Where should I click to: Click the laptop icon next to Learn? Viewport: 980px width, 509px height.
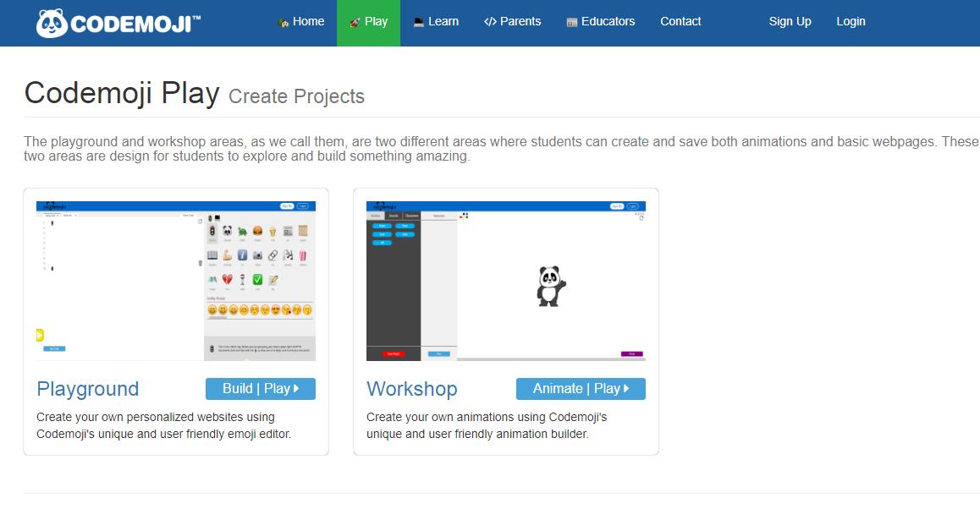419,22
